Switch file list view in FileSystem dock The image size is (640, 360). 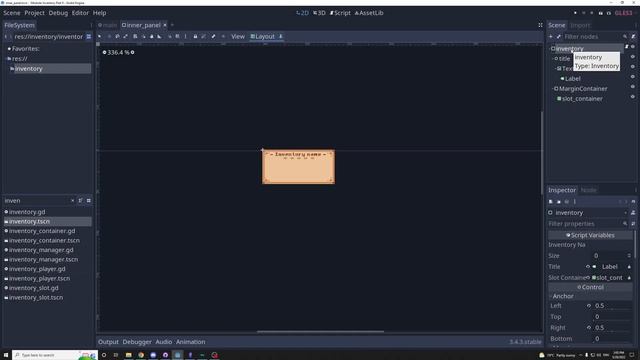tap(89, 201)
